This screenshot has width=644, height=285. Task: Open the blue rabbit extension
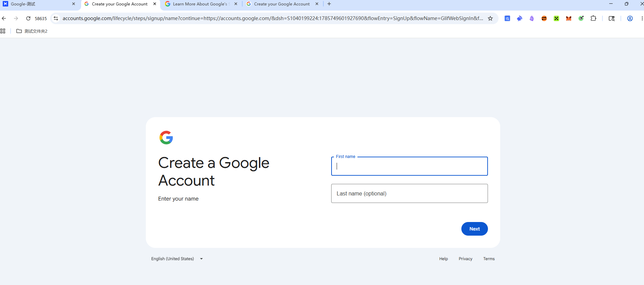(520, 18)
